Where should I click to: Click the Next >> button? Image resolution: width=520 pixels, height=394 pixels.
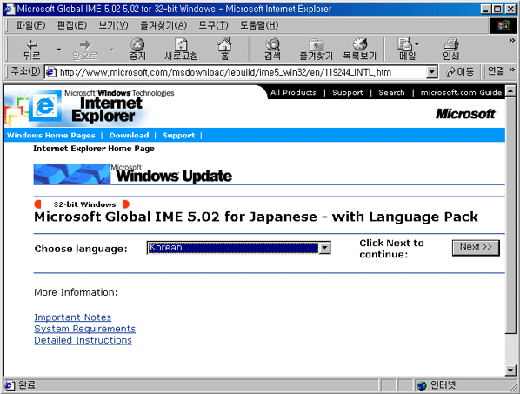point(476,248)
